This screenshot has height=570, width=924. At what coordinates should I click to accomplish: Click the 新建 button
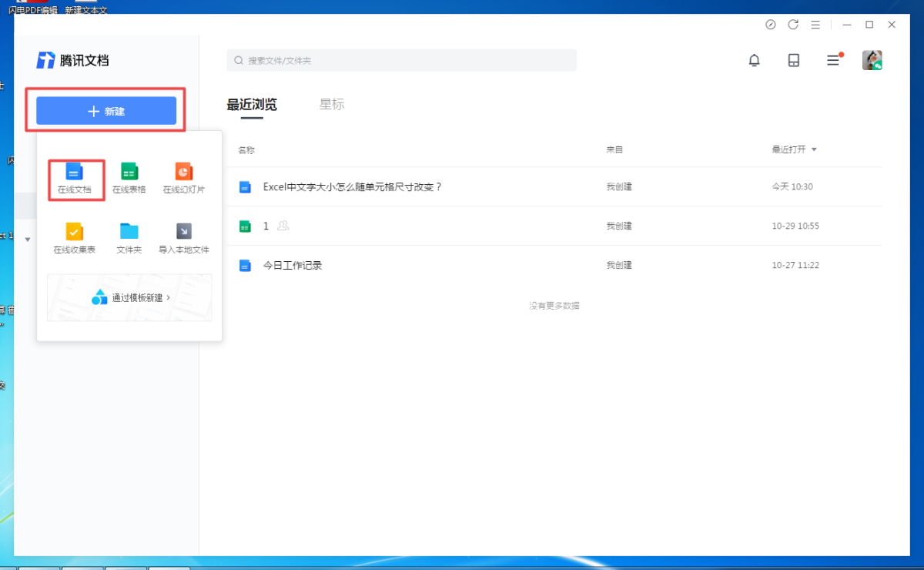106,111
